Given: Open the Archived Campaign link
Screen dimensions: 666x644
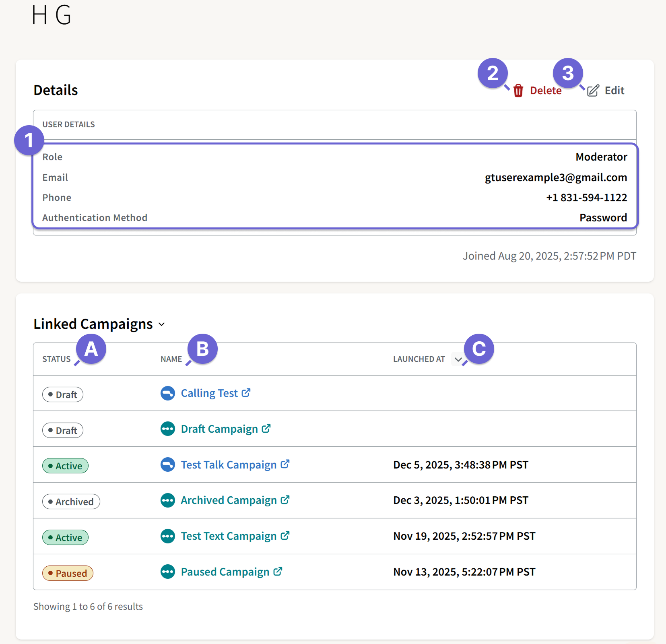Looking at the screenshot, I should click(228, 500).
